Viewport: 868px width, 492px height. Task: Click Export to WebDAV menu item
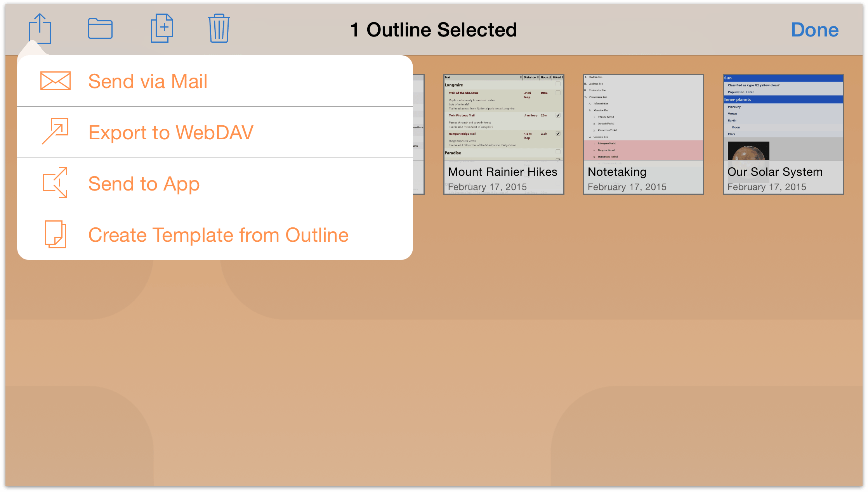coord(216,132)
